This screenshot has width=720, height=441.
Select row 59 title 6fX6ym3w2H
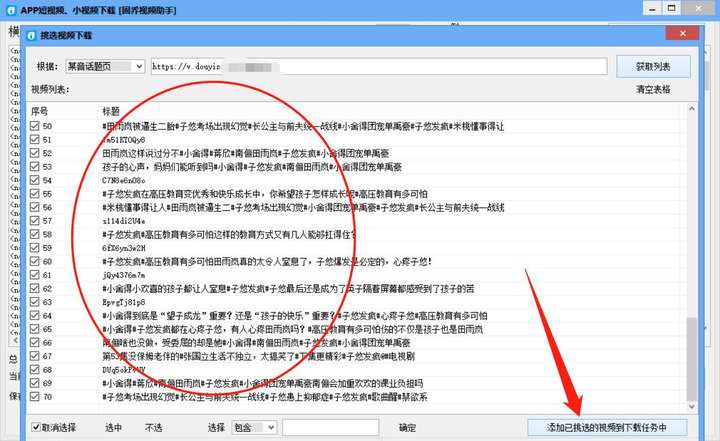tap(124, 248)
